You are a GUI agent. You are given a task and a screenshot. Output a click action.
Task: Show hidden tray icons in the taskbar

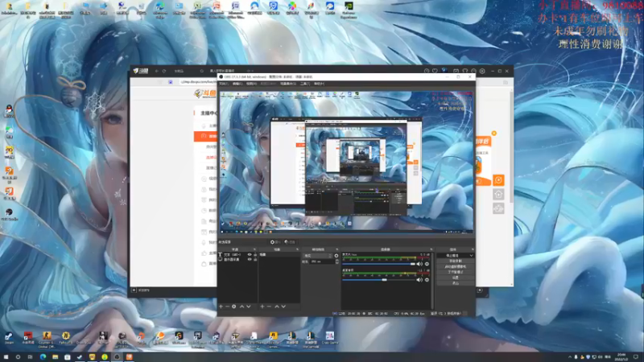[570, 357]
